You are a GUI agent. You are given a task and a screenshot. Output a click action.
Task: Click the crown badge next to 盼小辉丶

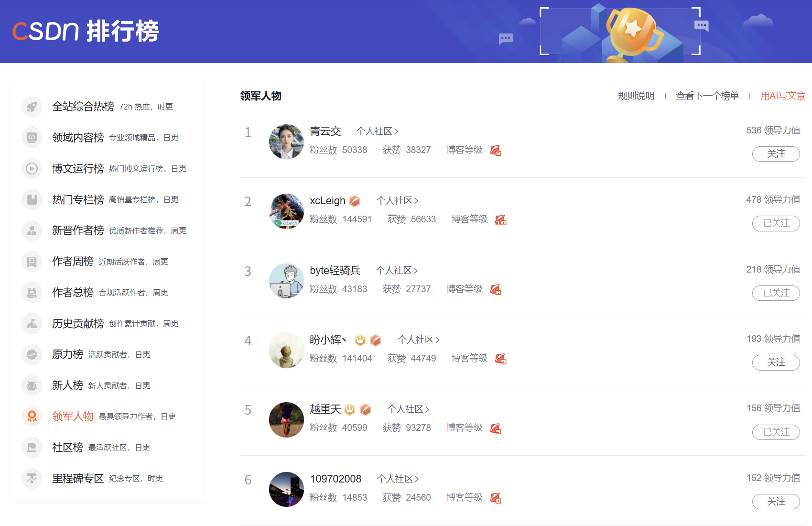[x=360, y=340]
